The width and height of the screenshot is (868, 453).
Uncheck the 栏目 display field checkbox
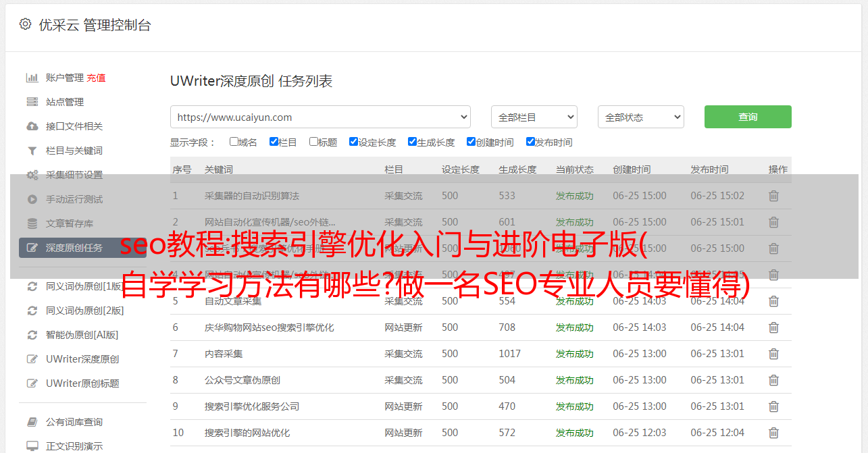(274, 142)
